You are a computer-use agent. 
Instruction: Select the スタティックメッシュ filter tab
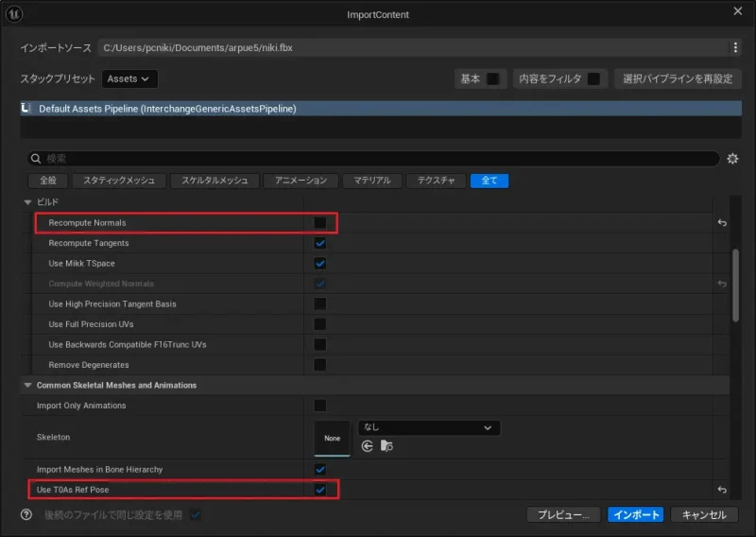point(119,181)
